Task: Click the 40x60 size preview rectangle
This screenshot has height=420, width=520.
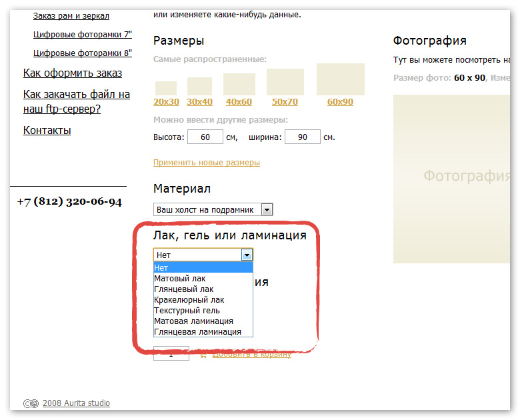Action: (x=239, y=84)
